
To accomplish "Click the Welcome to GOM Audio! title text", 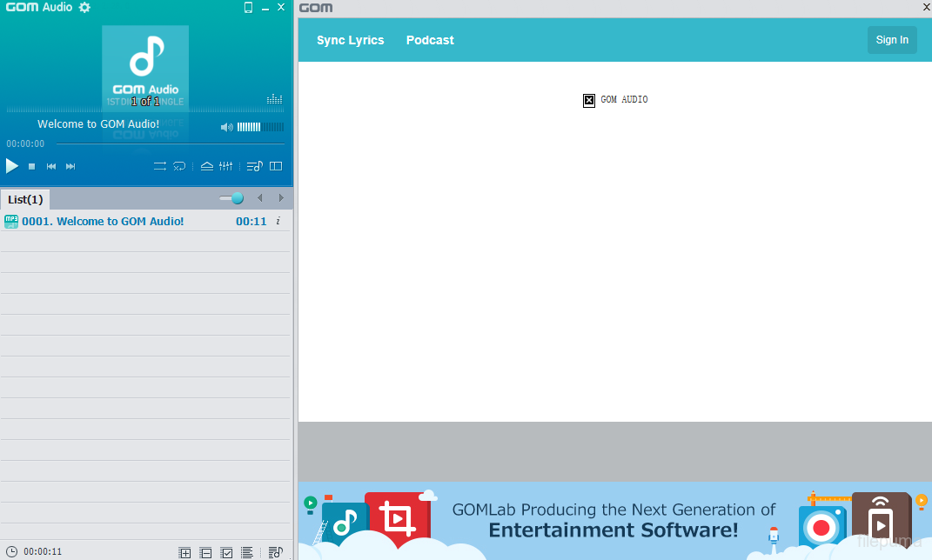I will point(98,124).
